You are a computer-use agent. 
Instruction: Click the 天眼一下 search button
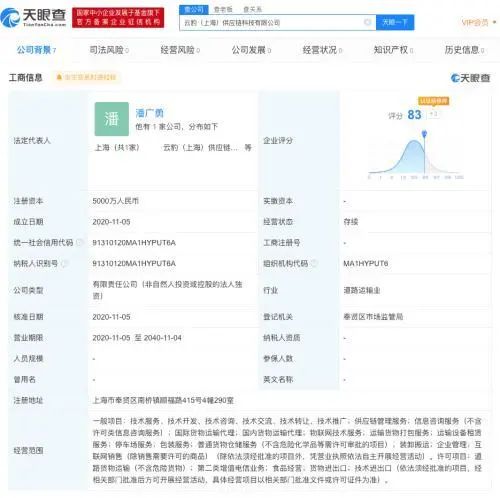coord(395,22)
